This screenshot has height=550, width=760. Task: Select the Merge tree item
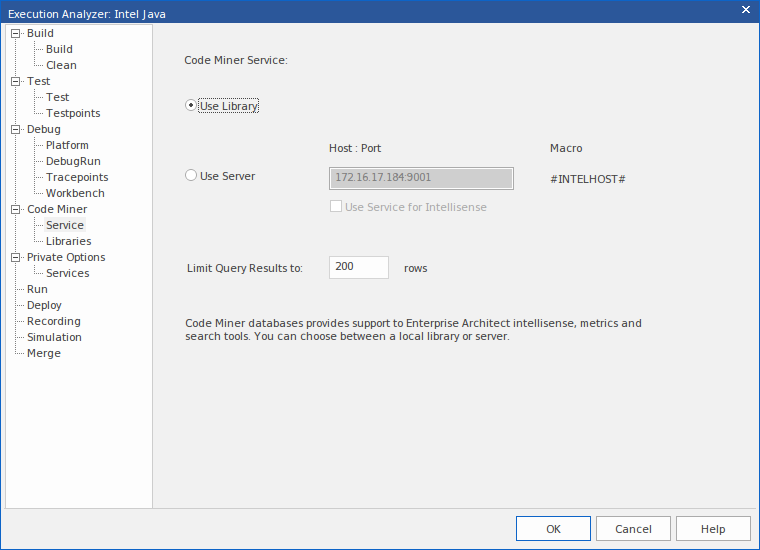click(44, 353)
